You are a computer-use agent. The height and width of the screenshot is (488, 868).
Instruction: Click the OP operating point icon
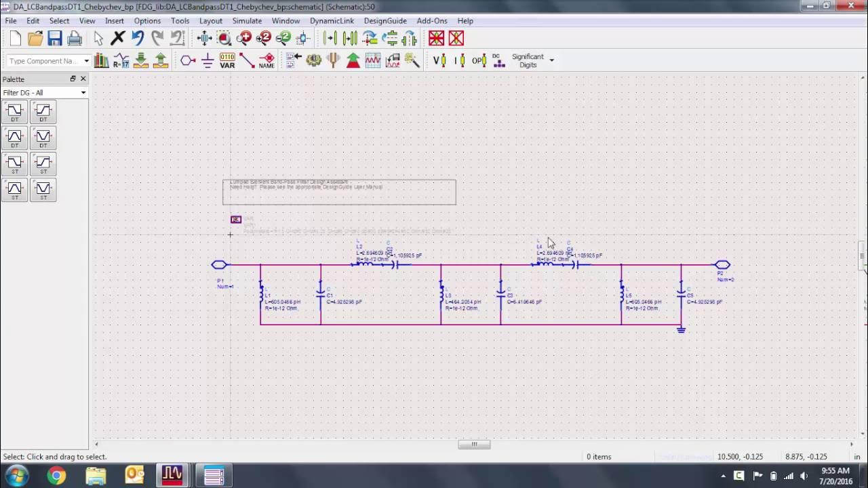tap(479, 60)
